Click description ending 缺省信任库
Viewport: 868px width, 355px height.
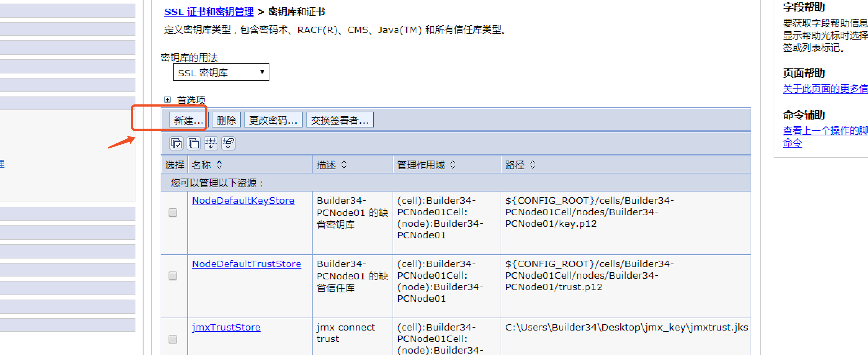point(352,276)
